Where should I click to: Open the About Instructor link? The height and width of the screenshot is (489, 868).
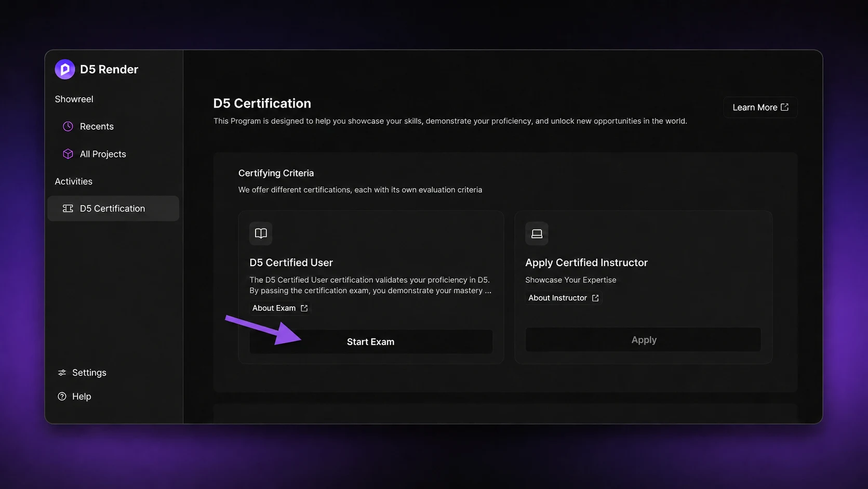(x=564, y=298)
